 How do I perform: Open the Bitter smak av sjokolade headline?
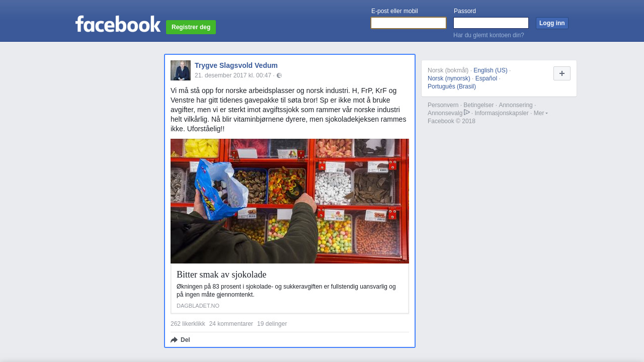[x=221, y=275]
